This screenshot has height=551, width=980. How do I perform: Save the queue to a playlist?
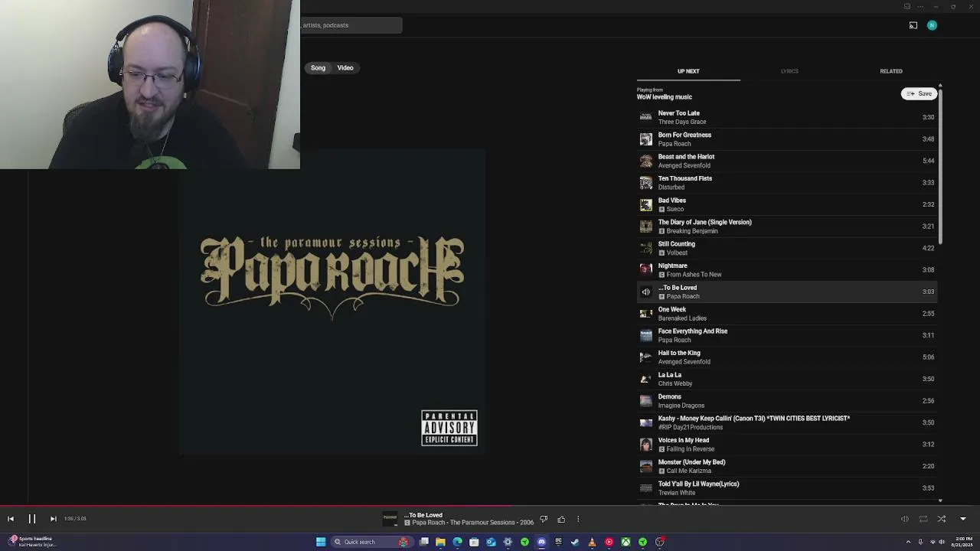pyautogui.click(x=920, y=93)
